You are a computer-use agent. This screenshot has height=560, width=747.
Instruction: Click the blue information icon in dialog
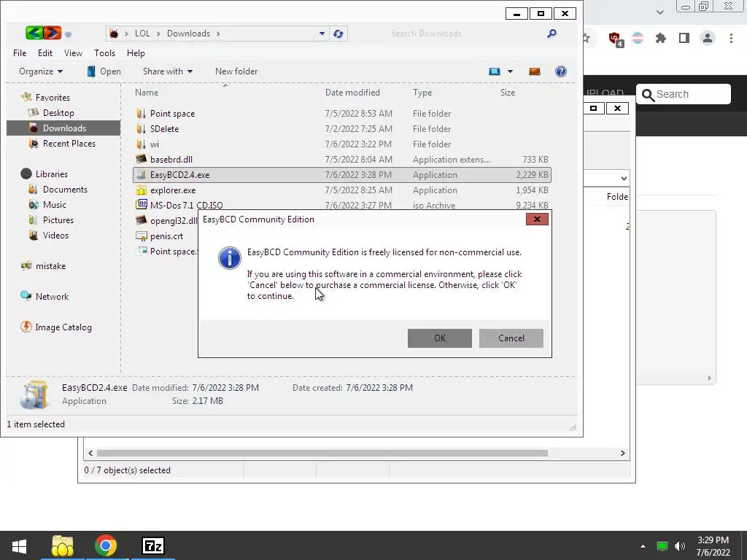click(229, 258)
